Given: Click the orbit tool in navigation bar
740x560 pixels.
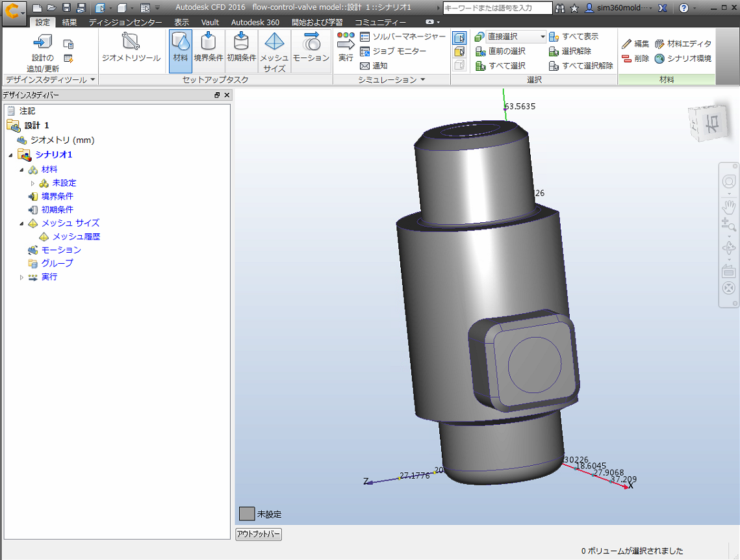Looking at the screenshot, I should pyautogui.click(x=729, y=248).
